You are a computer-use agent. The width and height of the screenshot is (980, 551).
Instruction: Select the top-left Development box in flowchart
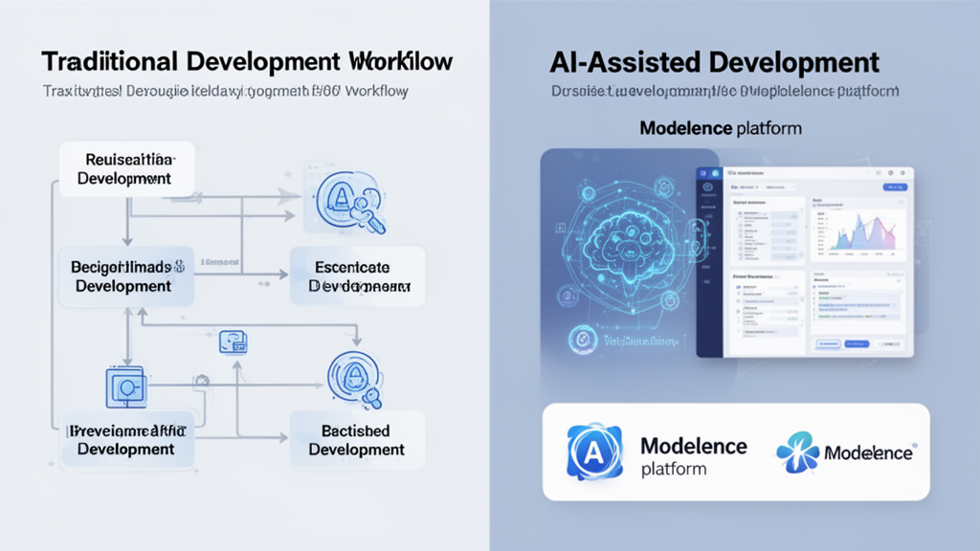click(x=126, y=168)
